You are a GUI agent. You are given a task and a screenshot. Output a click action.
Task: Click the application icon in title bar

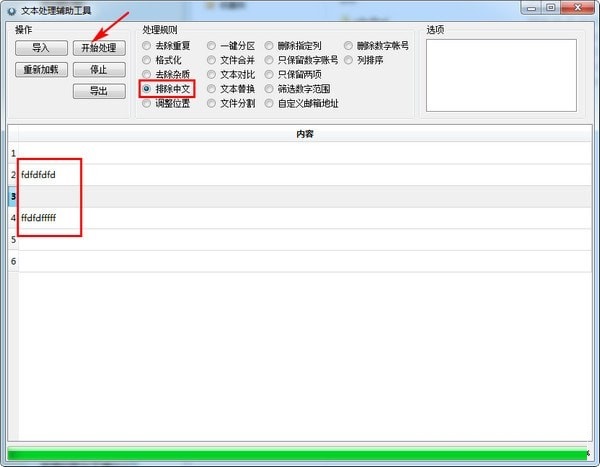point(12,11)
